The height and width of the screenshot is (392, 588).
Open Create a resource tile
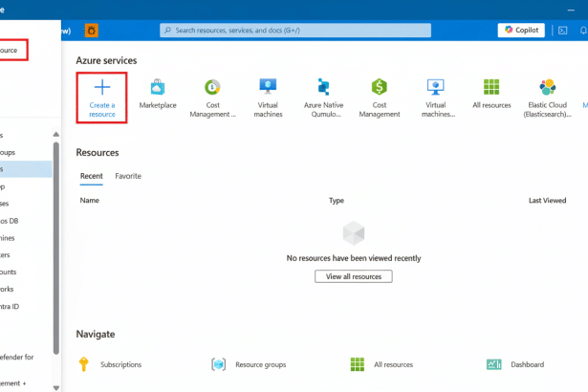tap(101, 98)
